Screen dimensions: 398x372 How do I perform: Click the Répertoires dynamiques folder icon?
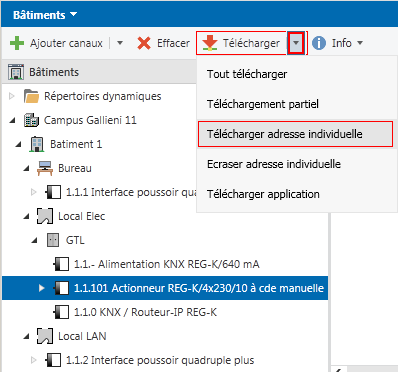click(32, 96)
